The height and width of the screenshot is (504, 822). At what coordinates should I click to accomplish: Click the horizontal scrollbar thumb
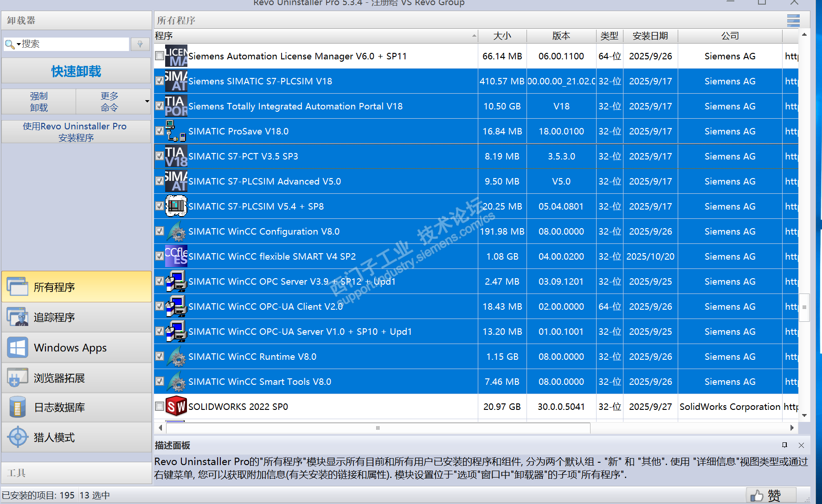378,427
